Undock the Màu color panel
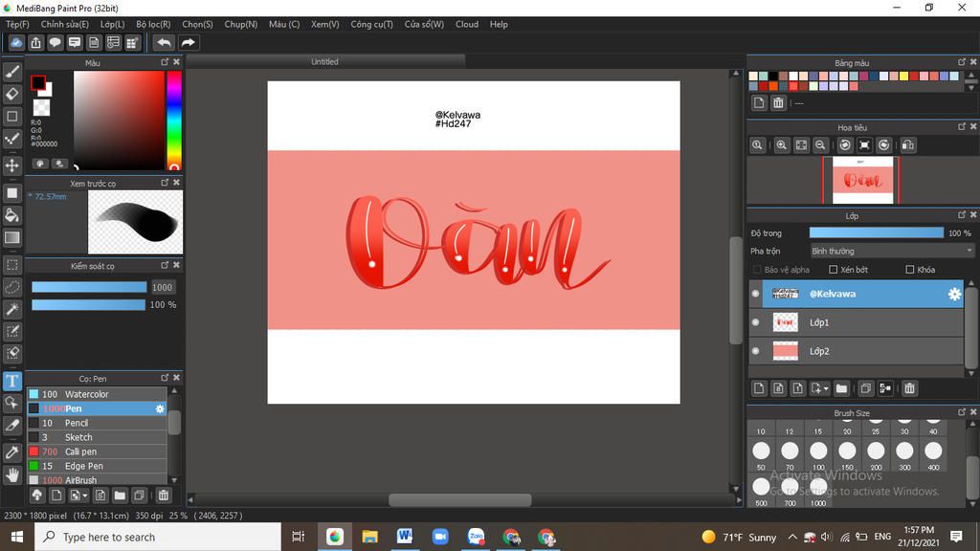Image resolution: width=980 pixels, height=551 pixels. (165, 62)
